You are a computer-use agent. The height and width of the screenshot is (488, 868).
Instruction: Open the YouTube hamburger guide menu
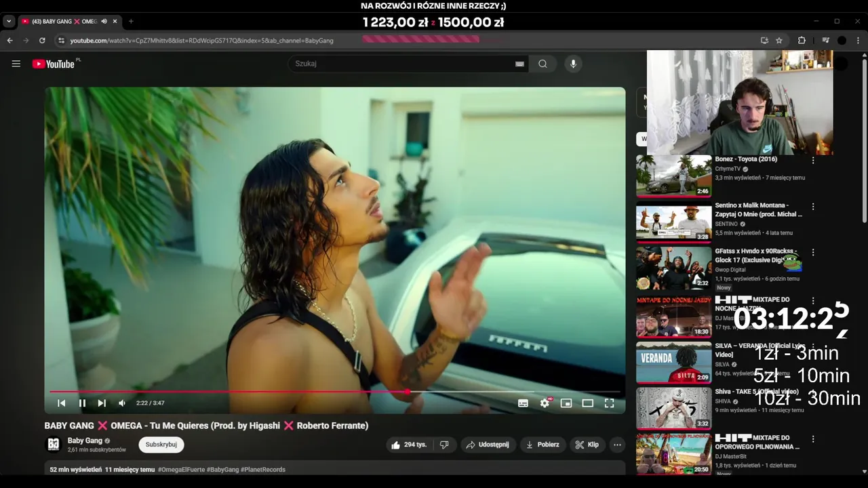click(16, 64)
